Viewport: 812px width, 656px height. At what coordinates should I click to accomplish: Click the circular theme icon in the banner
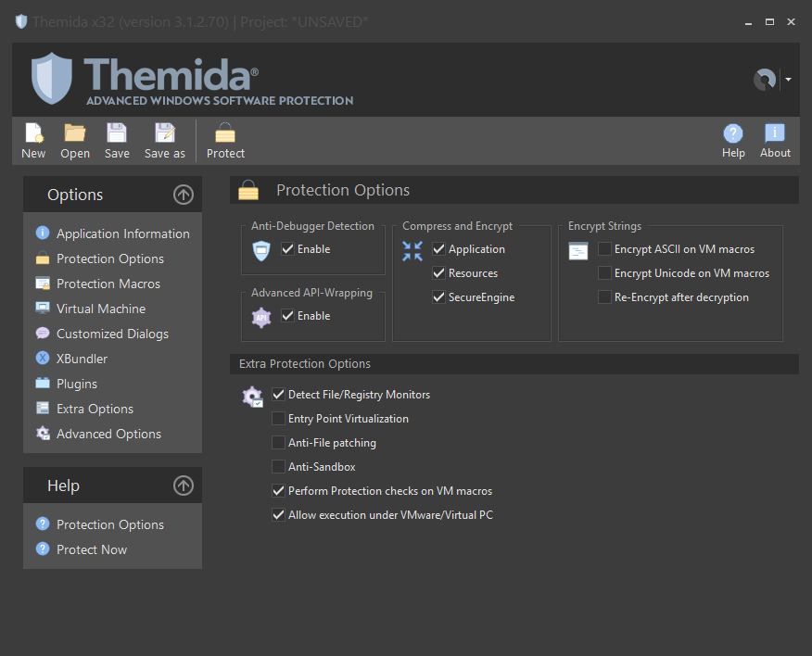(765, 79)
